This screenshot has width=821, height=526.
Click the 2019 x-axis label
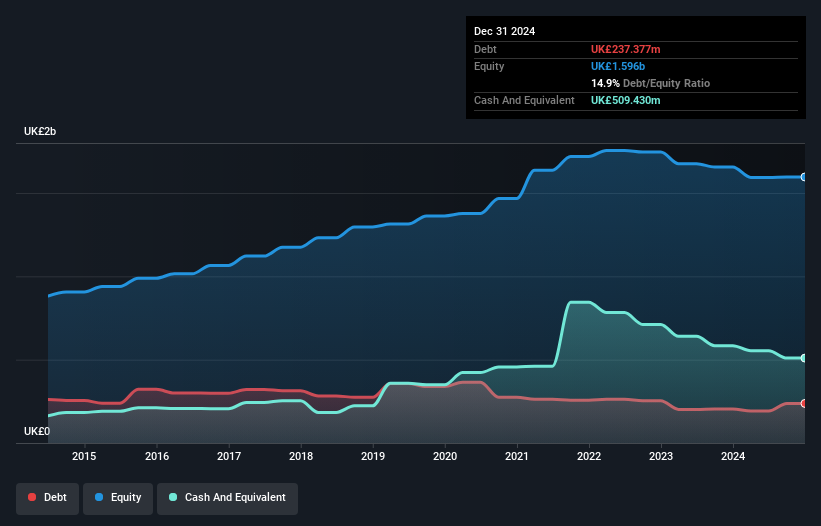point(373,456)
